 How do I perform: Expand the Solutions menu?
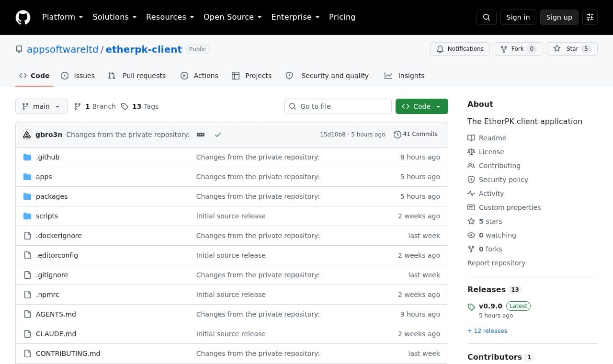[x=114, y=17]
